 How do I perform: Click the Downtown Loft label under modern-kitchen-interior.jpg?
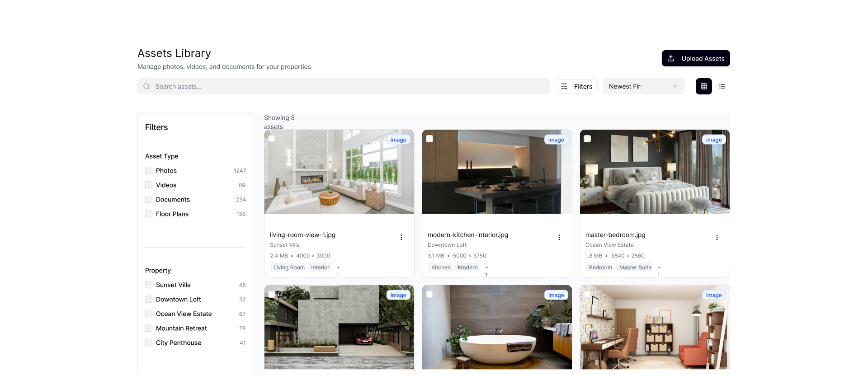[x=447, y=245]
